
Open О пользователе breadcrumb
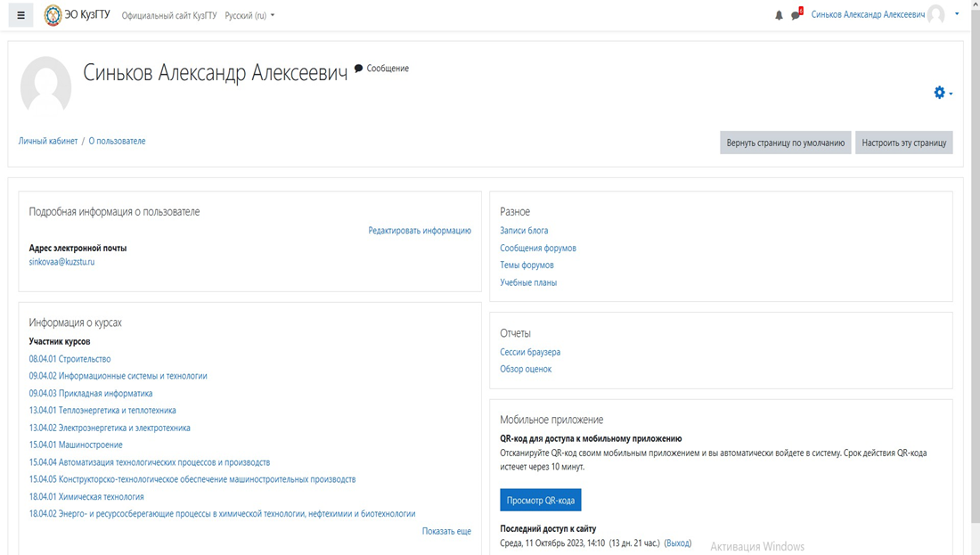coord(117,142)
